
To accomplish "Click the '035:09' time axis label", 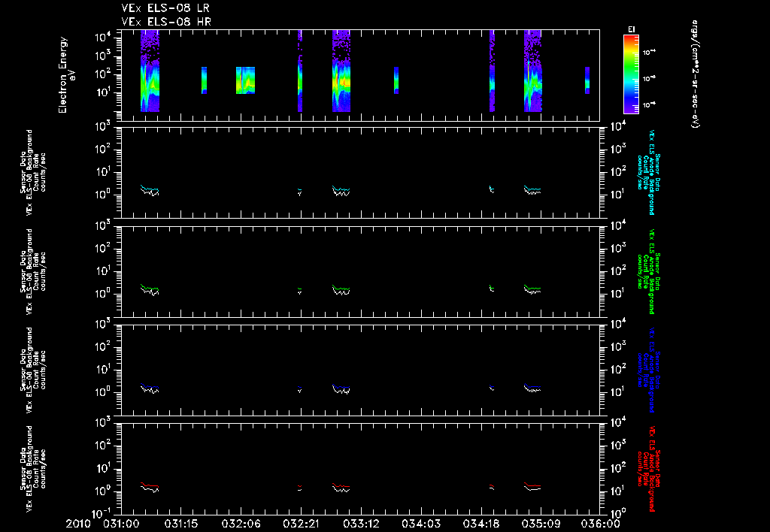I will tap(541, 524).
